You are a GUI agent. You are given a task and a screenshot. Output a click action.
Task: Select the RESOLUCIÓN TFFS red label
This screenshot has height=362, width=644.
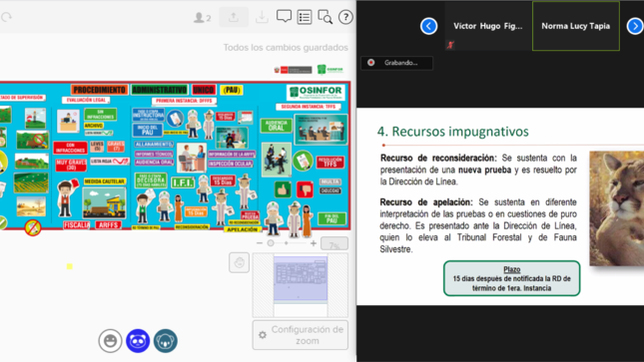[x=330, y=163]
